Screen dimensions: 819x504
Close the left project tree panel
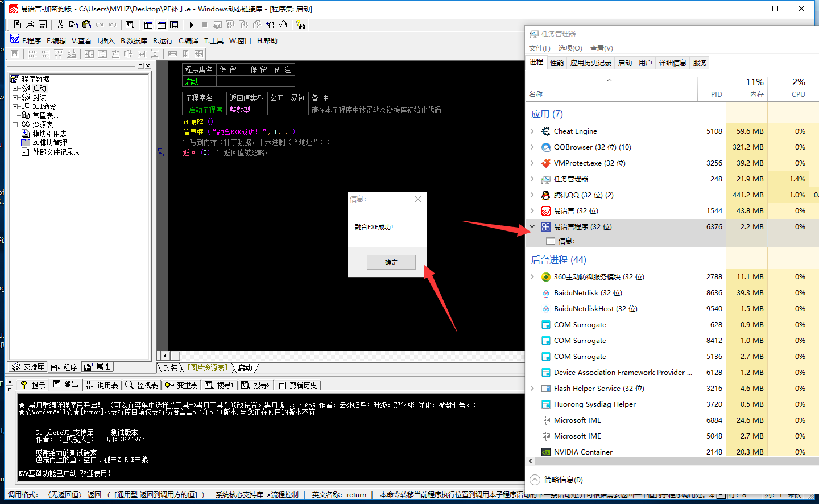[148, 65]
